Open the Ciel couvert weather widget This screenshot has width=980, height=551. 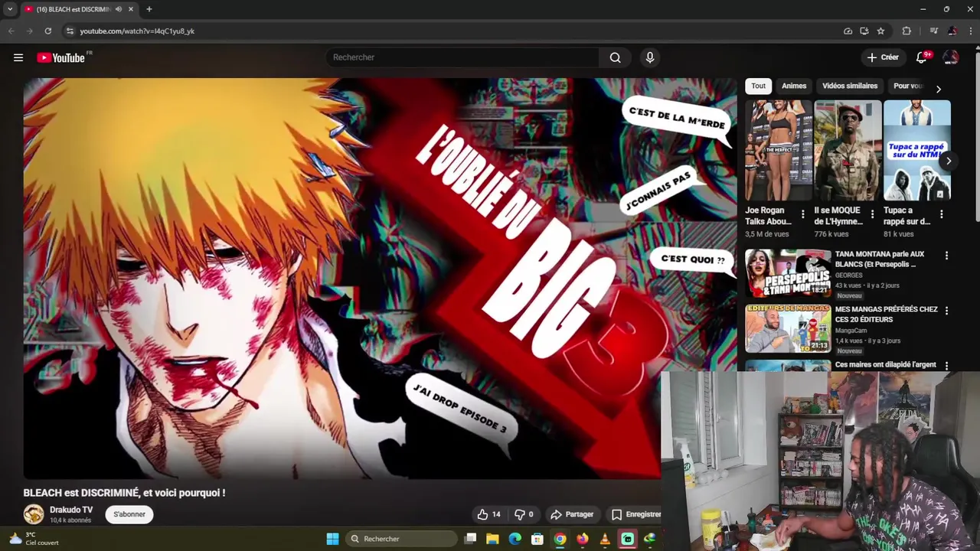34,539
